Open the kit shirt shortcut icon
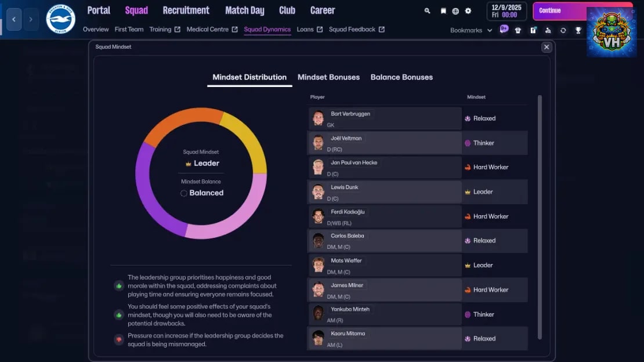The height and width of the screenshot is (362, 644). [x=518, y=30]
